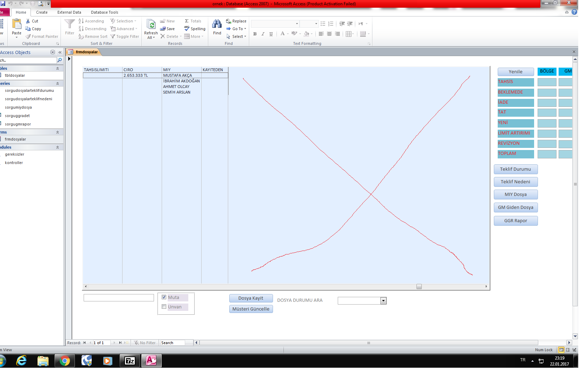Click the Spelling check icon
The height and width of the screenshot is (368, 588).
(187, 29)
